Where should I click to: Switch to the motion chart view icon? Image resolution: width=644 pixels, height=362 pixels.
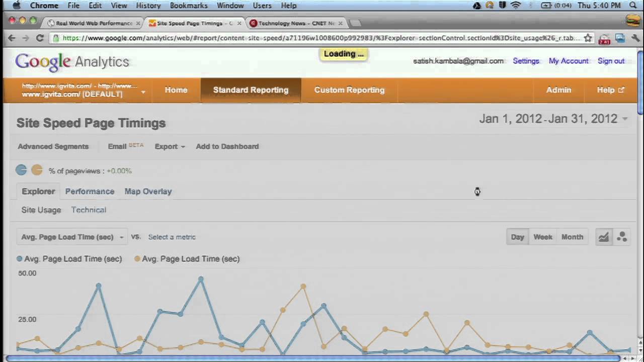[622, 237]
